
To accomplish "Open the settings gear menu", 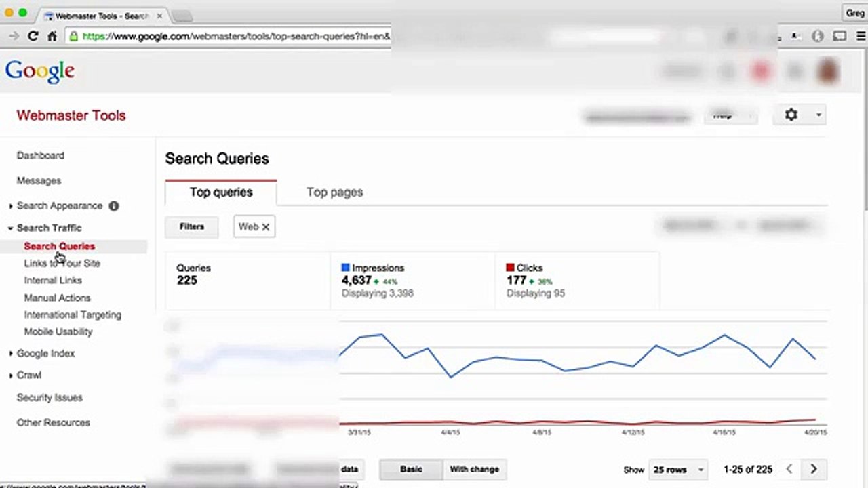I will click(x=791, y=115).
